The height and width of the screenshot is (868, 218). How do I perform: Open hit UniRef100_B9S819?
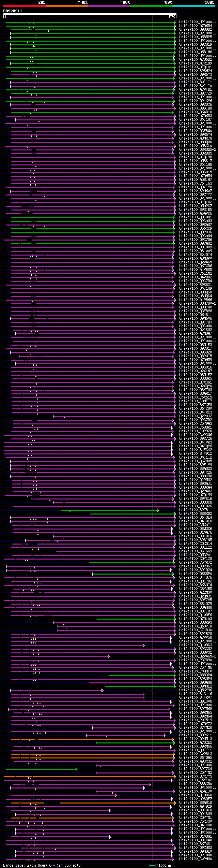click(196, 44)
